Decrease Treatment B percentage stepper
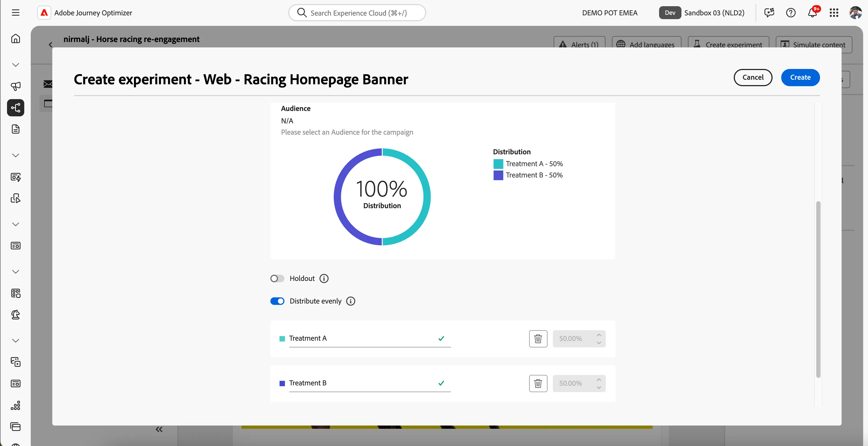This screenshot has height=446, width=868. tap(599, 388)
